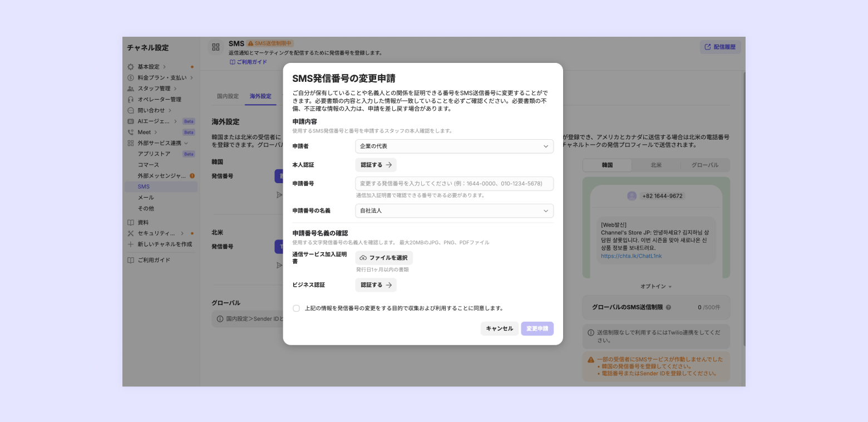Click the 申請番号 input field
Viewport: 868px width, 422px height.
454,184
